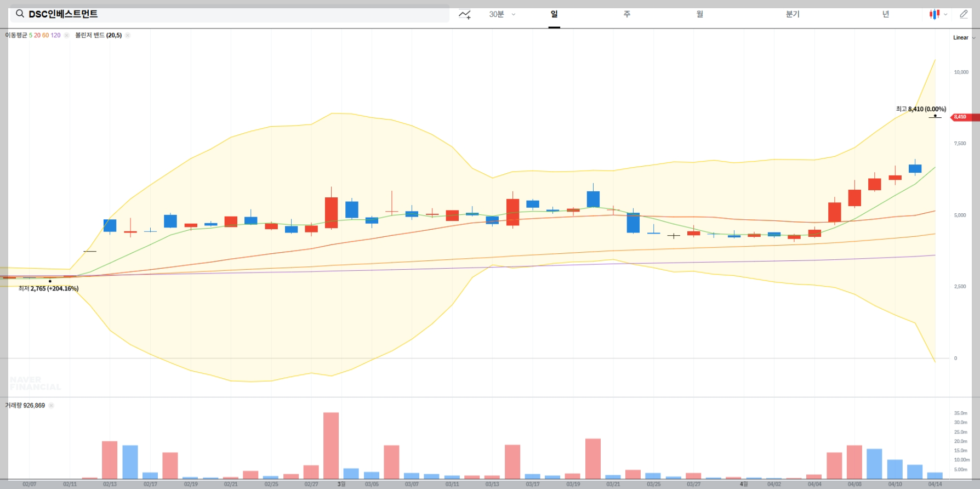This screenshot has height=489, width=980.
Task: Switch to the 년 yearly tab
Action: (x=886, y=14)
